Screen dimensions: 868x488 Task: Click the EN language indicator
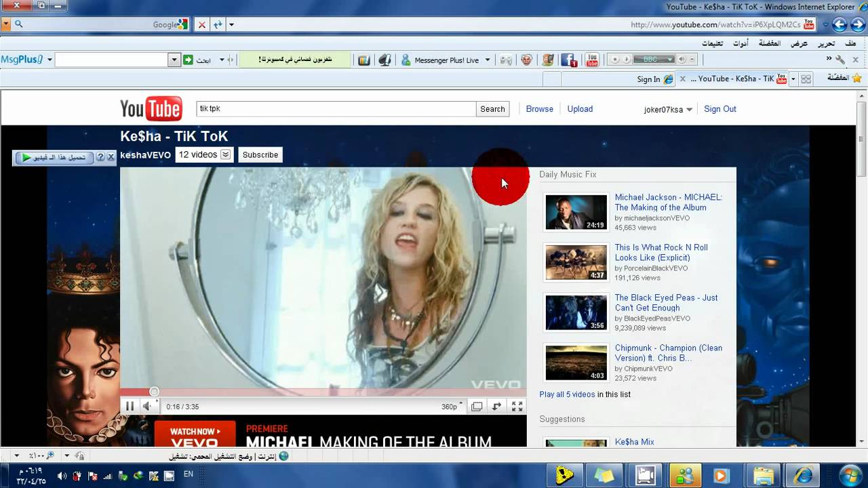[x=189, y=474]
